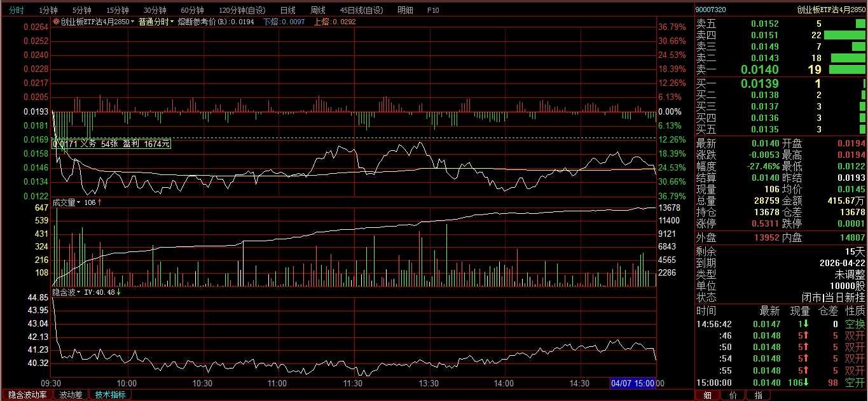Expand the 普通分时 chart mode dropdown

pyautogui.click(x=156, y=22)
